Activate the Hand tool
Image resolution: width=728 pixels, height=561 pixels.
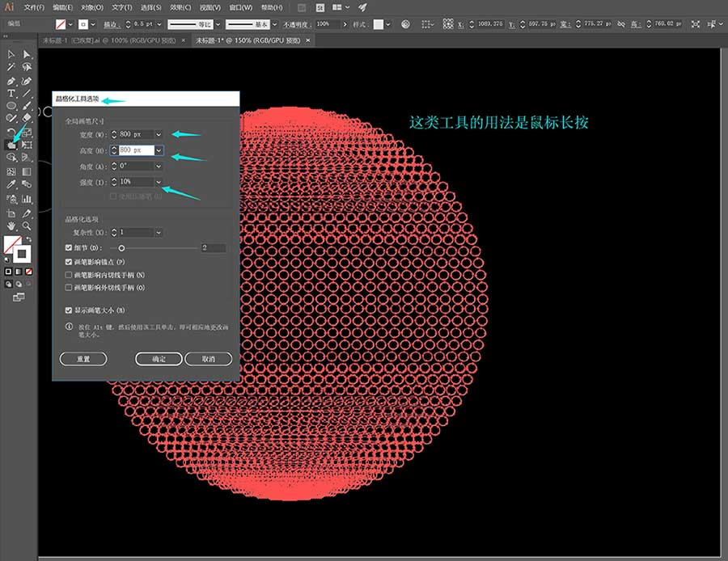tap(11, 226)
